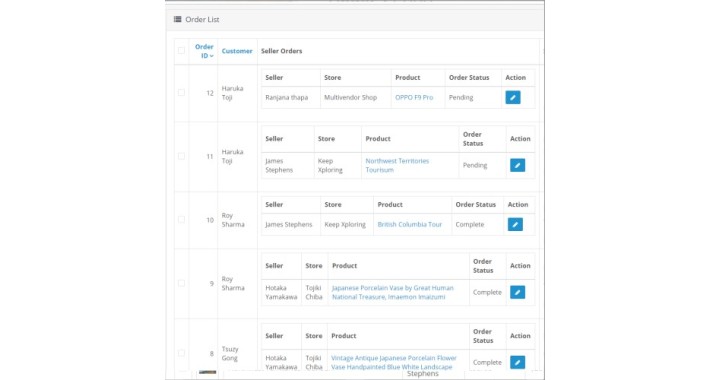This screenshot has width=710, height=380.
Task: Click the Pending status for order 11
Action: (475, 165)
